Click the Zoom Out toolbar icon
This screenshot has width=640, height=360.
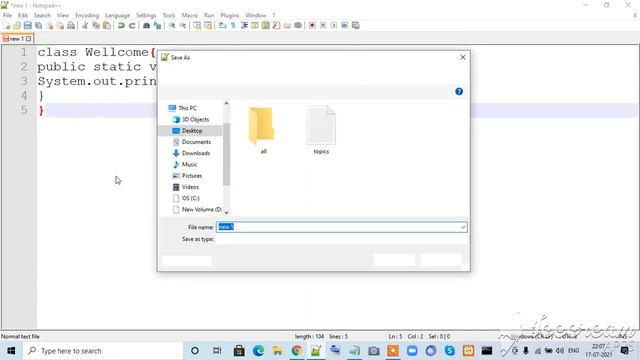(183, 25)
